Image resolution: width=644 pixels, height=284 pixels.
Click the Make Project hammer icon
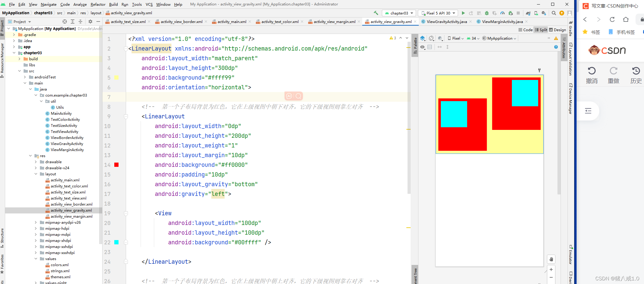point(376,13)
